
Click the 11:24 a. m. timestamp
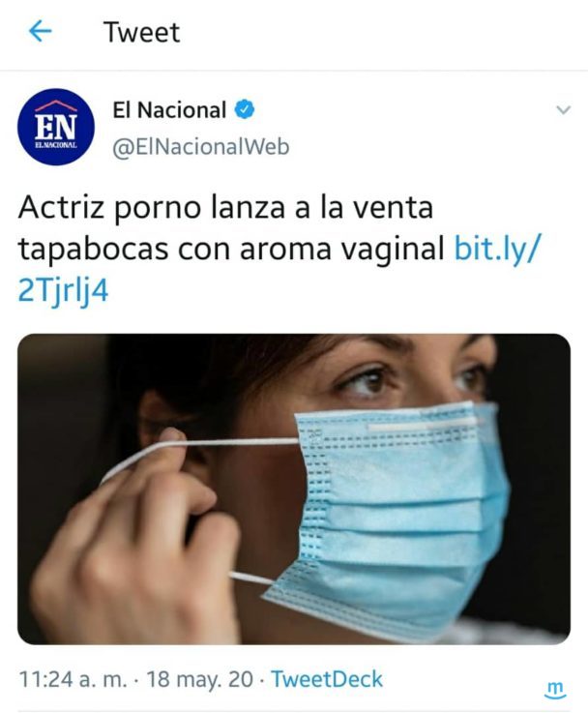pyautogui.click(x=73, y=679)
